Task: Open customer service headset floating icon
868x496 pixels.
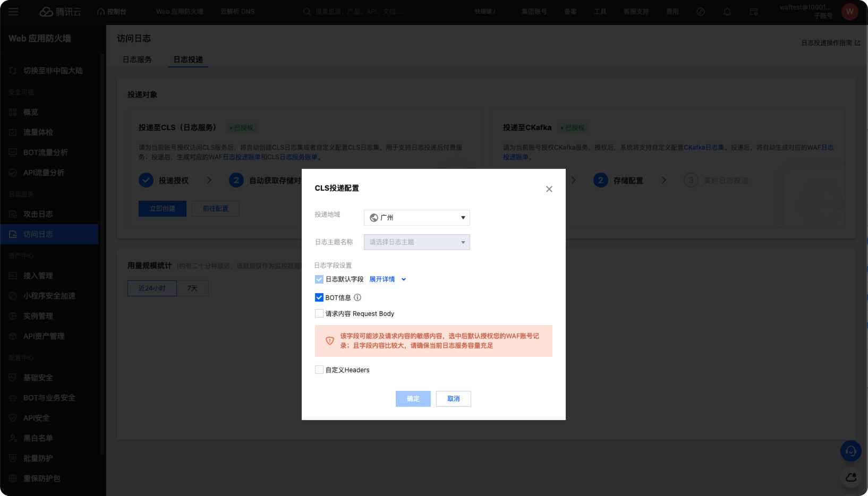Action: 850,451
